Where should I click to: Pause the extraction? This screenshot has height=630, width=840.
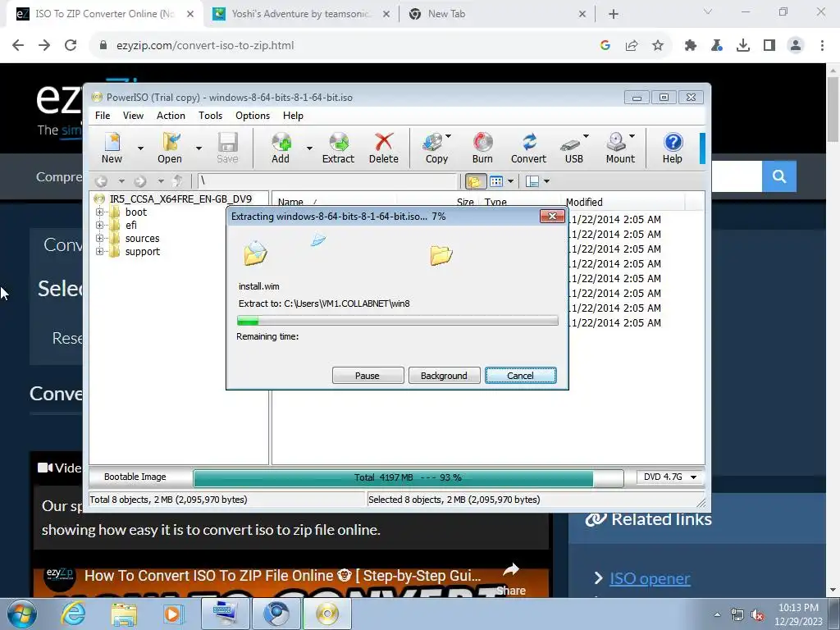point(368,376)
